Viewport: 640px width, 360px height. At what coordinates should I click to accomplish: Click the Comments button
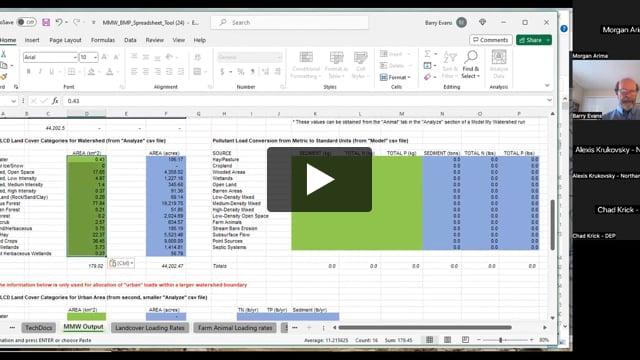(x=491, y=40)
